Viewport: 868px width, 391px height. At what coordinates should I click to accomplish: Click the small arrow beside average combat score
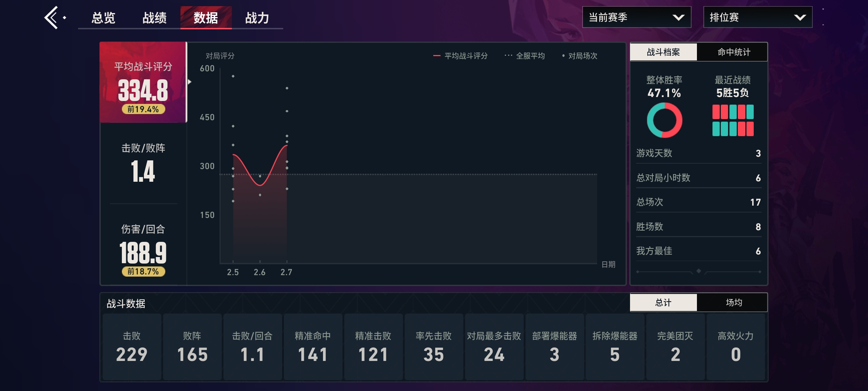[x=190, y=82]
